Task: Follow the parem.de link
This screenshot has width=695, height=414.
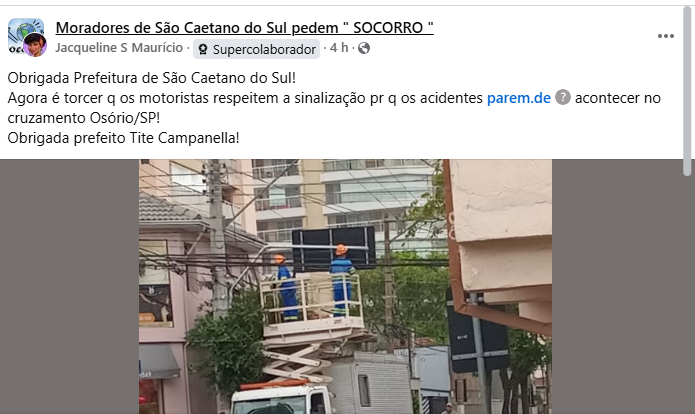Action: [519, 98]
